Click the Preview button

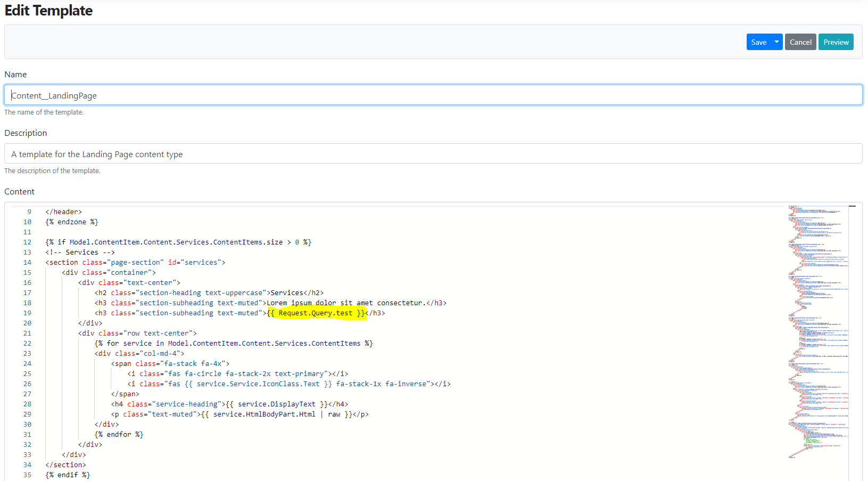836,42
